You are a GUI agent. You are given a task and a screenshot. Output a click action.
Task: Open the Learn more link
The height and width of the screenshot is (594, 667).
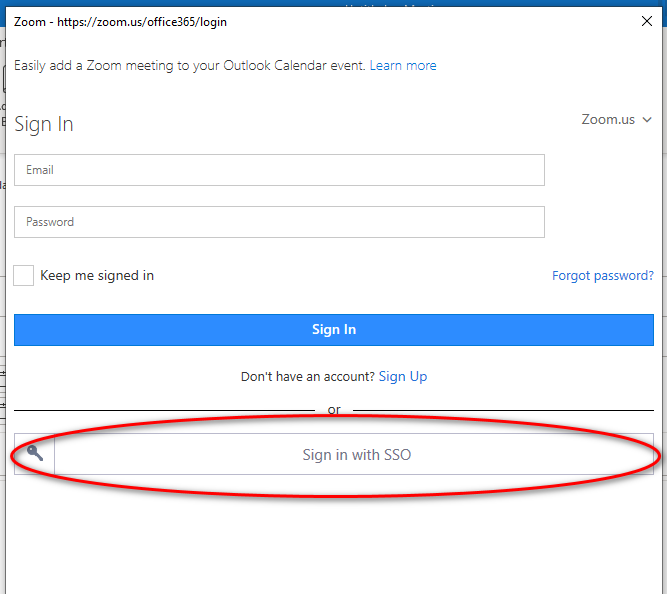pos(402,66)
